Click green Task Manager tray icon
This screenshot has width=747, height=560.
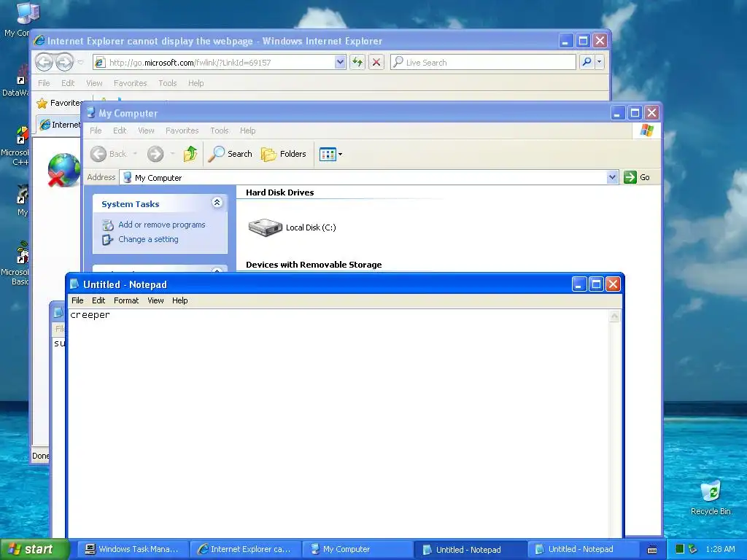pos(680,549)
